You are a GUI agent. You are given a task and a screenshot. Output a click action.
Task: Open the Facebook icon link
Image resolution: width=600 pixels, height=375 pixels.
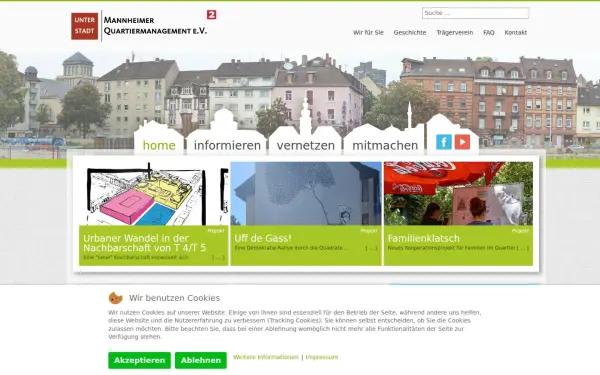point(444,142)
